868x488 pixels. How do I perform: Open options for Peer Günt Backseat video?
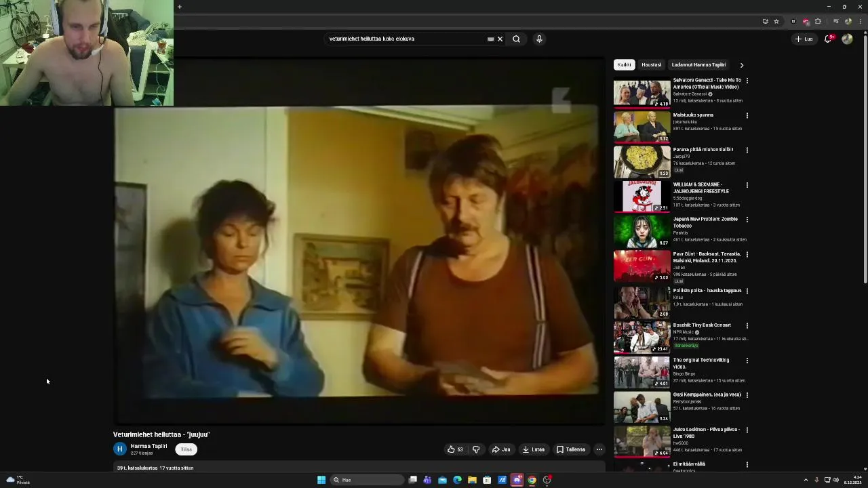click(x=747, y=255)
